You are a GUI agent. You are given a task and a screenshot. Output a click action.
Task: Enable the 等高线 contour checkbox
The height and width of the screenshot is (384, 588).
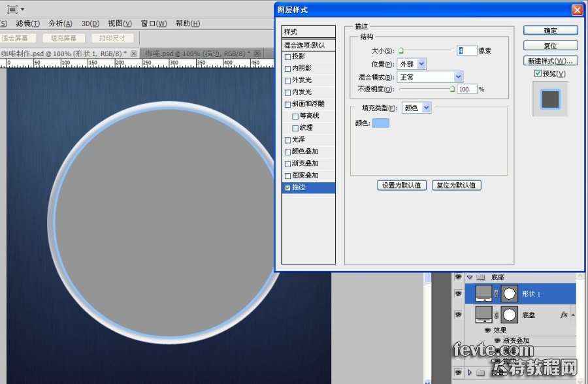[295, 117]
